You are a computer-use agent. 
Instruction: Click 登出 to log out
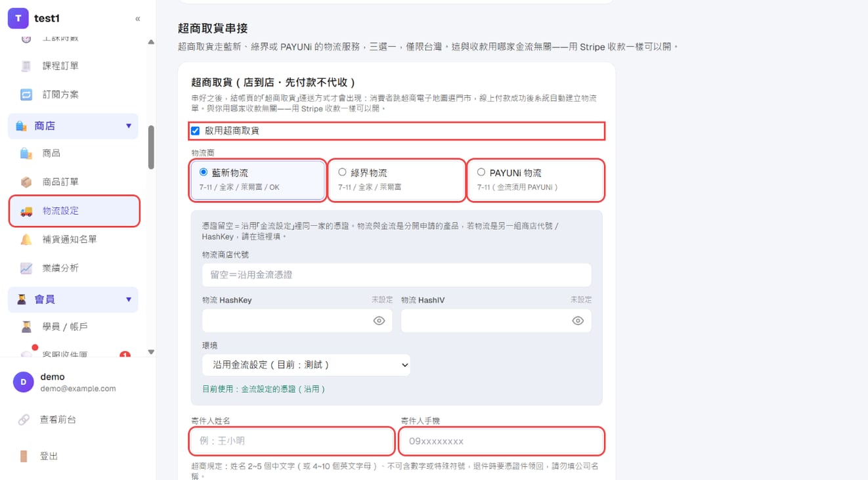(49, 456)
